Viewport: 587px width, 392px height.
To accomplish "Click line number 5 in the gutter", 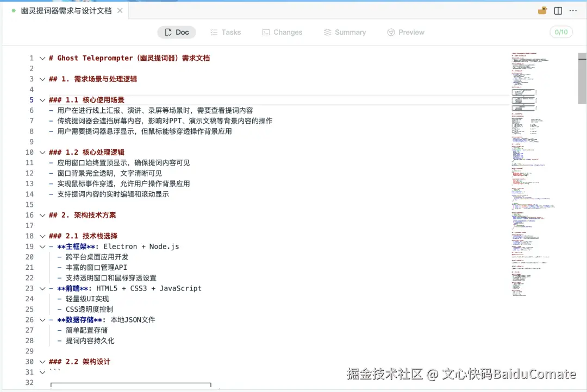I will [32, 100].
